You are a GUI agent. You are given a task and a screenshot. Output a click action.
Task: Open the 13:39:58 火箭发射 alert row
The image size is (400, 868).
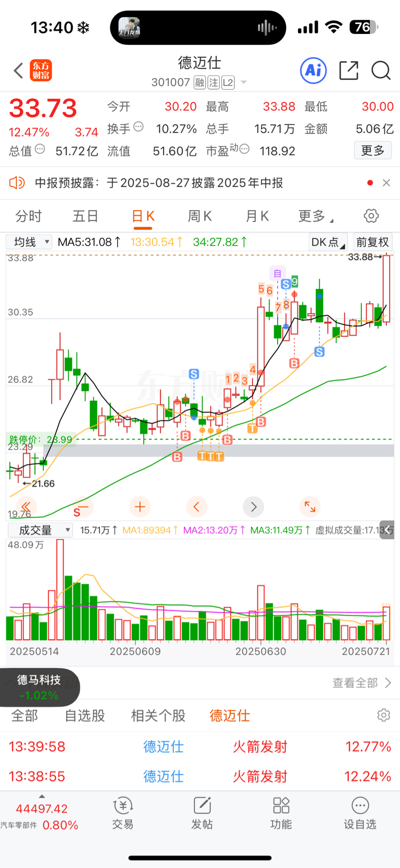click(200, 747)
